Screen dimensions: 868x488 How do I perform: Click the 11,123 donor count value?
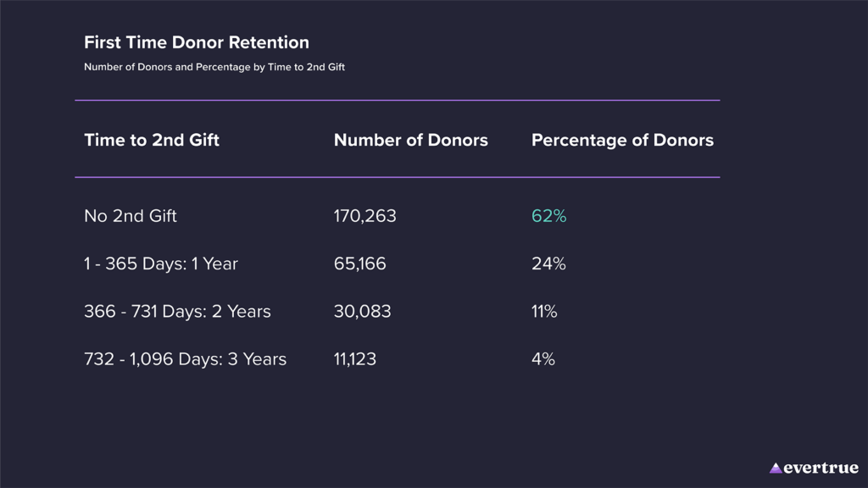[355, 359]
